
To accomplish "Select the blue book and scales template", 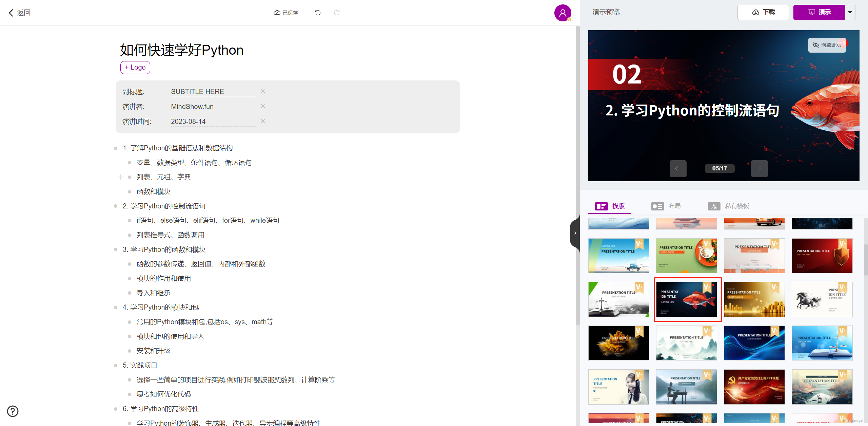I will 822,343.
